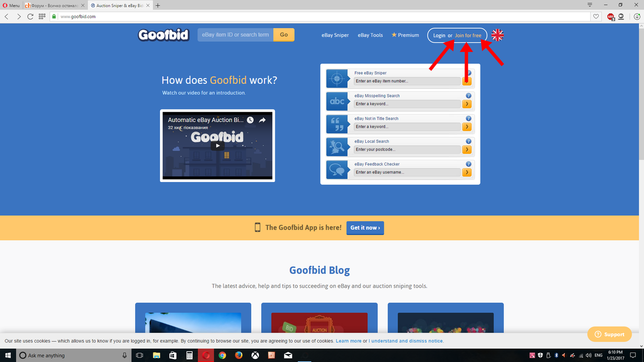This screenshot has width=644, height=362.
Task: Submit the Not in Title Search arrow
Action: pyautogui.click(x=467, y=127)
